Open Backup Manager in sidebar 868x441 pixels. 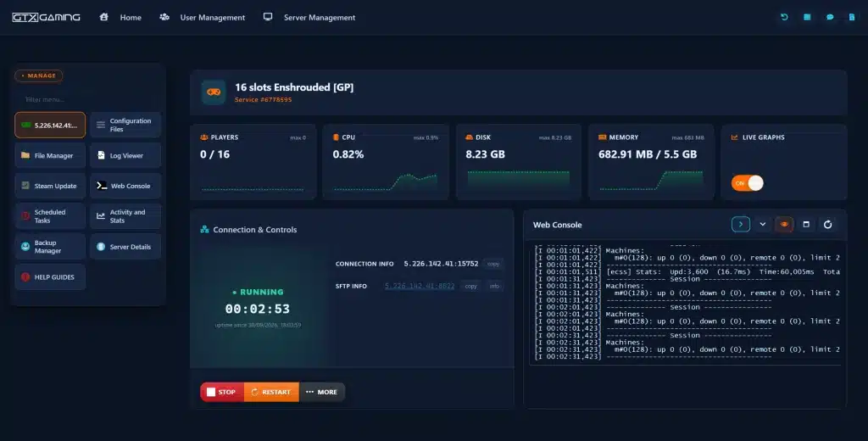coord(50,247)
